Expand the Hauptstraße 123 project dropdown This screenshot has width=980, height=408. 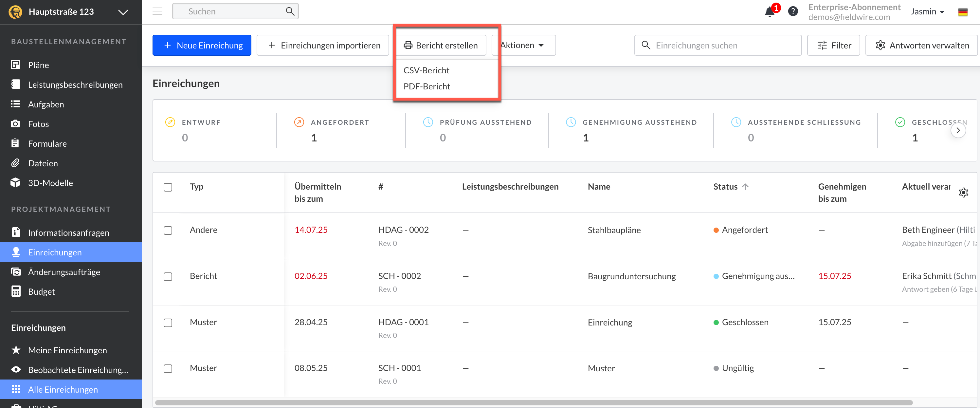[x=123, y=12]
